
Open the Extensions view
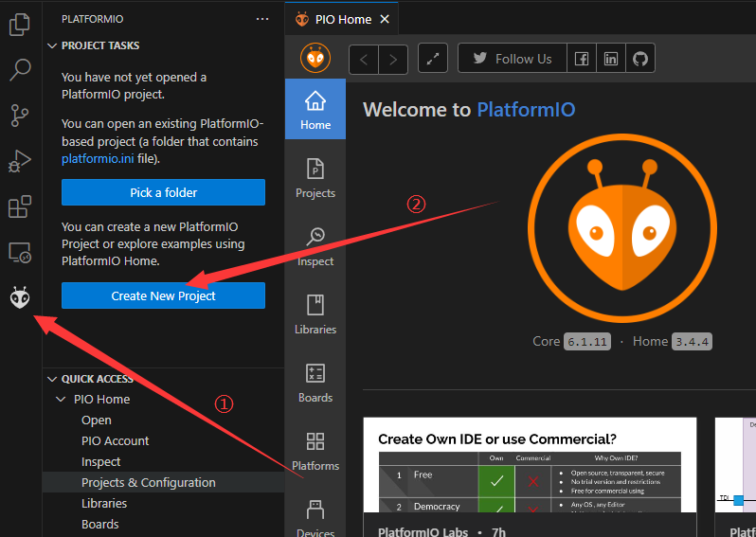[x=20, y=206]
